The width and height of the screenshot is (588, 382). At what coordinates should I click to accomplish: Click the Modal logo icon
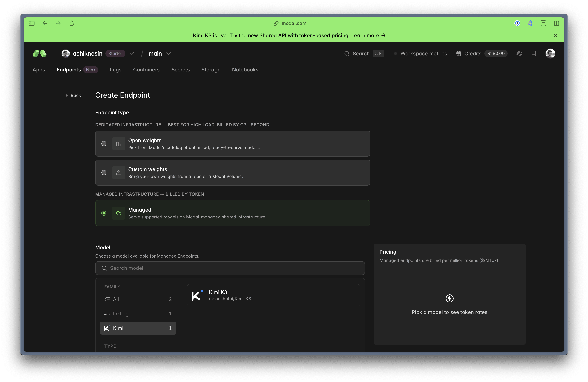click(x=39, y=54)
